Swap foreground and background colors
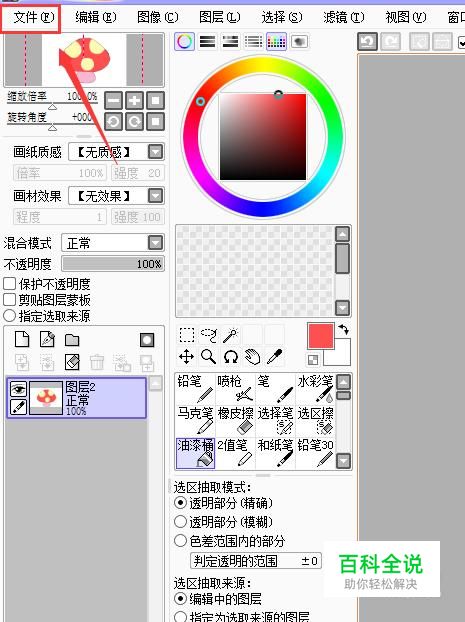The width and height of the screenshot is (465, 622). click(343, 329)
